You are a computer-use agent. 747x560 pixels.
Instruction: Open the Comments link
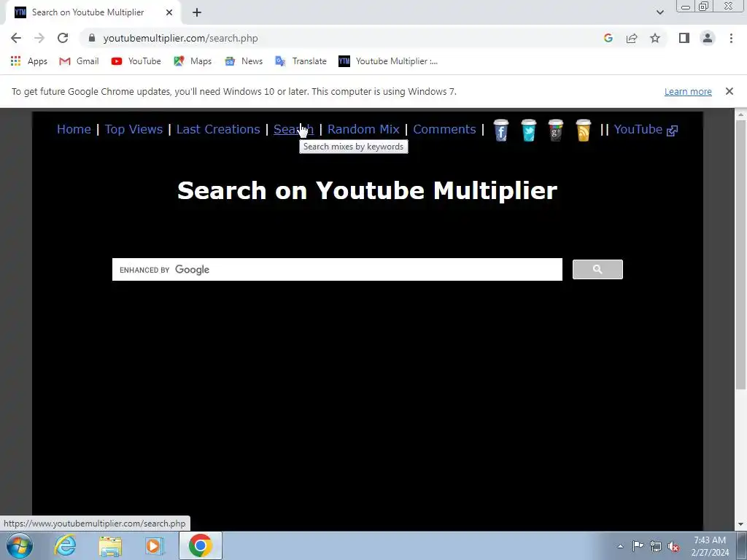tap(444, 129)
